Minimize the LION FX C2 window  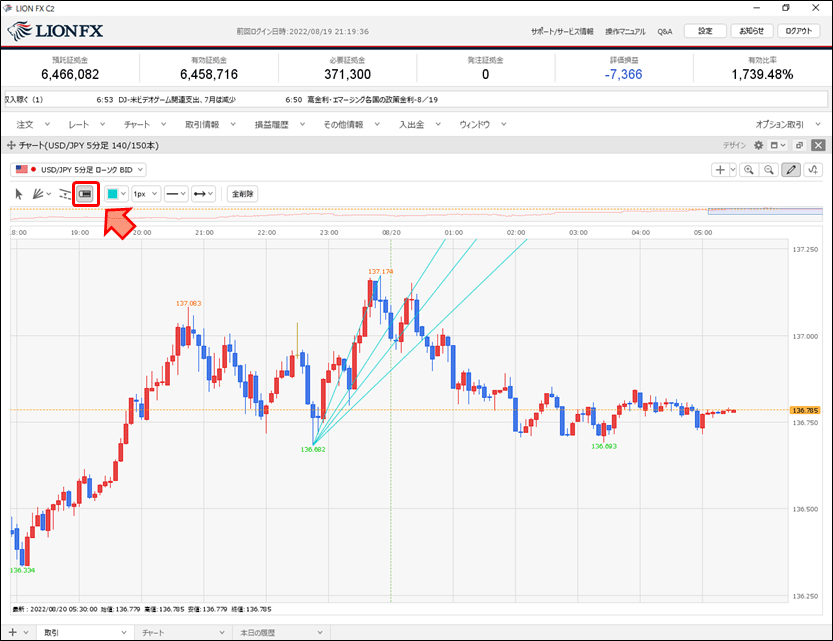coord(756,8)
